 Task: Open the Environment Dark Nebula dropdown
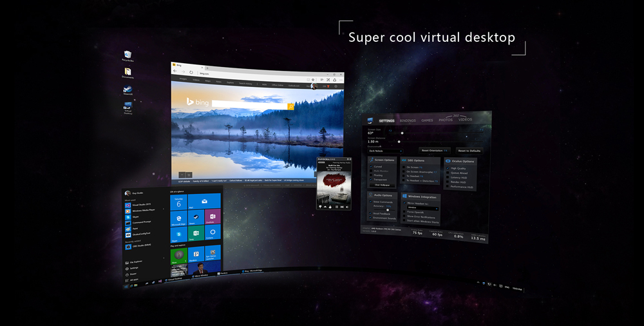pyautogui.click(x=385, y=151)
